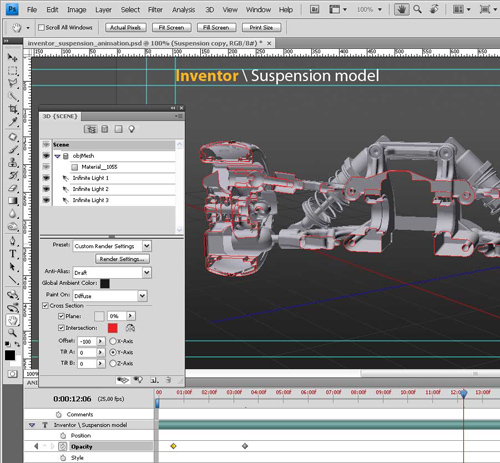Image resolution: width=500 pixels, height=463 pixels.
Task: Uncheck the Intersection checkbox
Action: (61, 328)
